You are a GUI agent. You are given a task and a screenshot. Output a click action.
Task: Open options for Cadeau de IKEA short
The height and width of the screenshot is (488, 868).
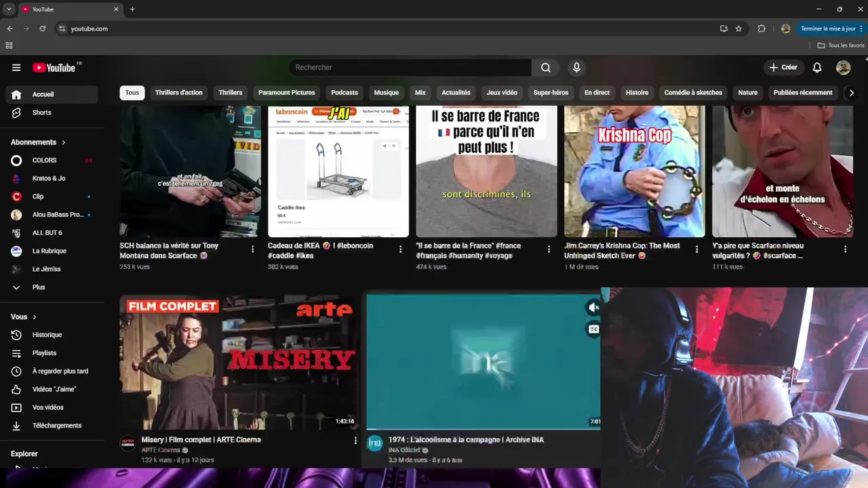click(x=401, y=249)
